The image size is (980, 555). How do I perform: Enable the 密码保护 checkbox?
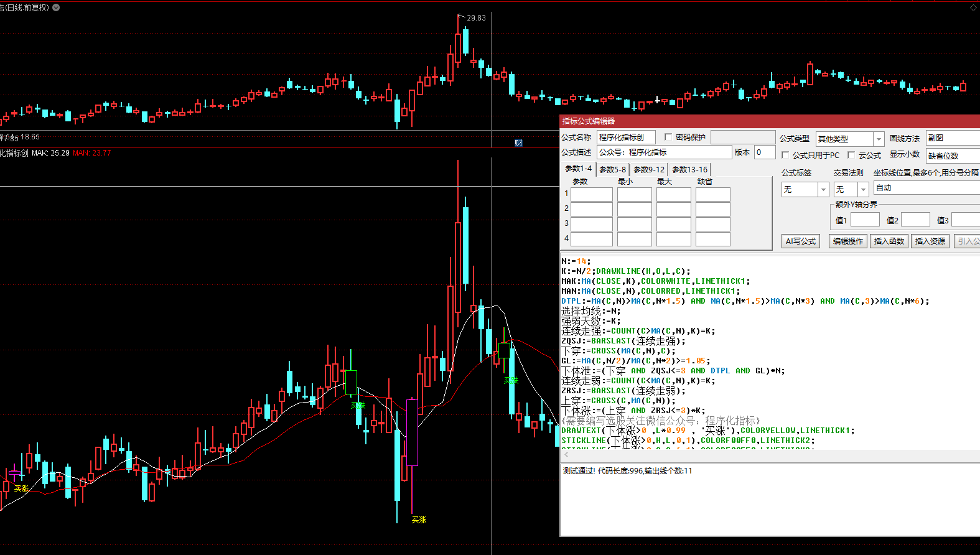(668, 137)
